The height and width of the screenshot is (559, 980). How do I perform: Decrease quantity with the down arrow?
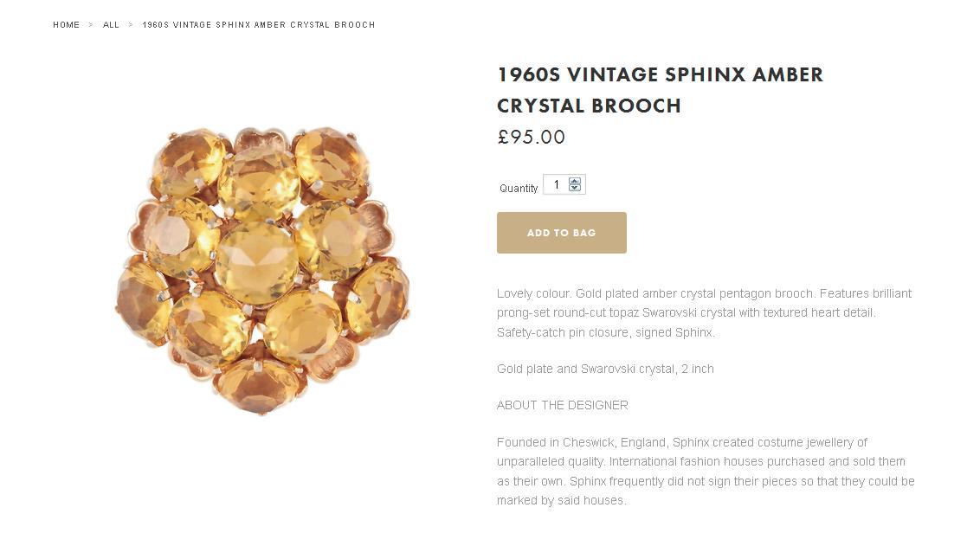pos(575,188)
